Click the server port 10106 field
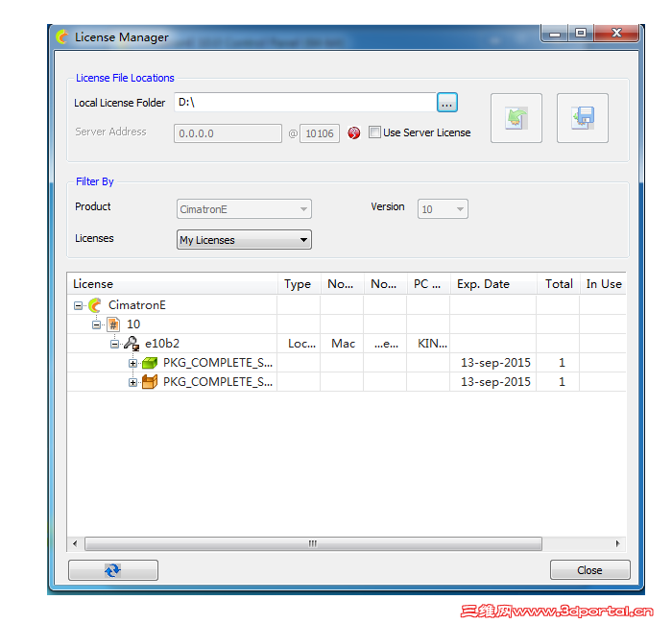672x624 pixels. [x=320, y=133]
